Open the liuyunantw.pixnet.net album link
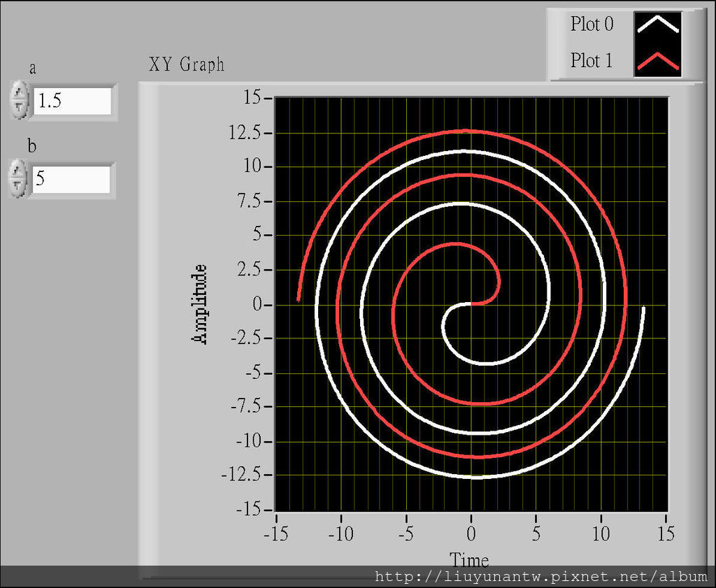Viewport: 716px width, 588px height. tap(540, 577)
